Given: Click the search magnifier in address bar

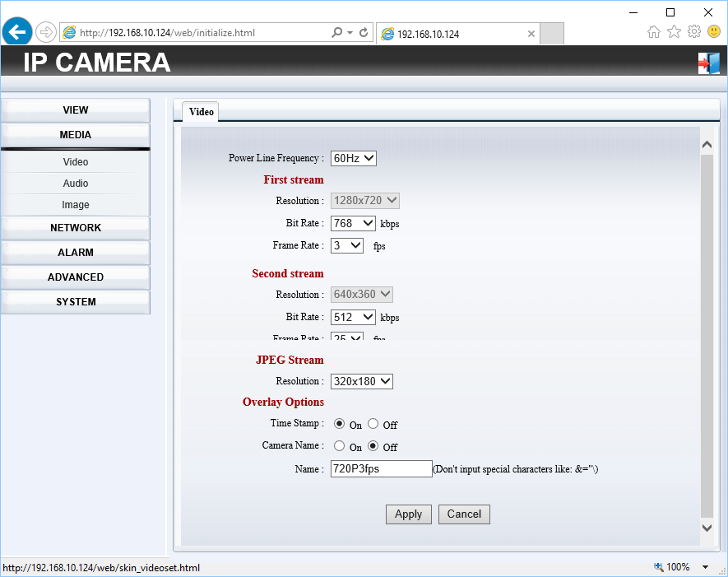Looking at the screenshot, I should click(x=337, y=33).
